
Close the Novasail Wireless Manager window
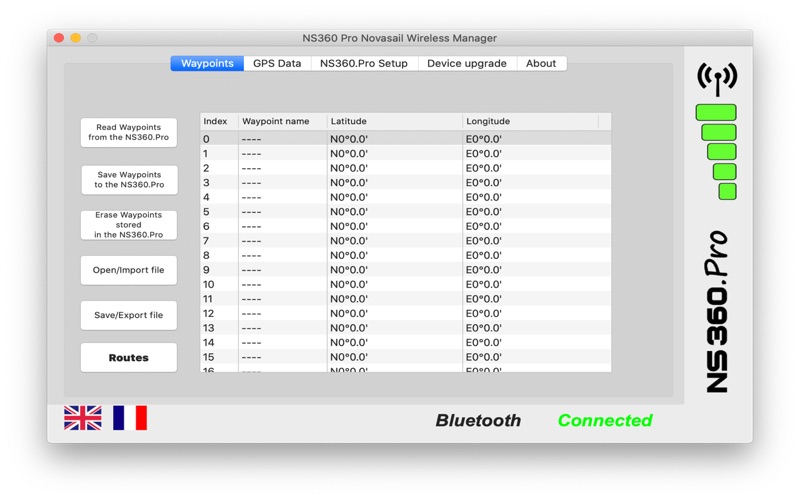point(59,38)
